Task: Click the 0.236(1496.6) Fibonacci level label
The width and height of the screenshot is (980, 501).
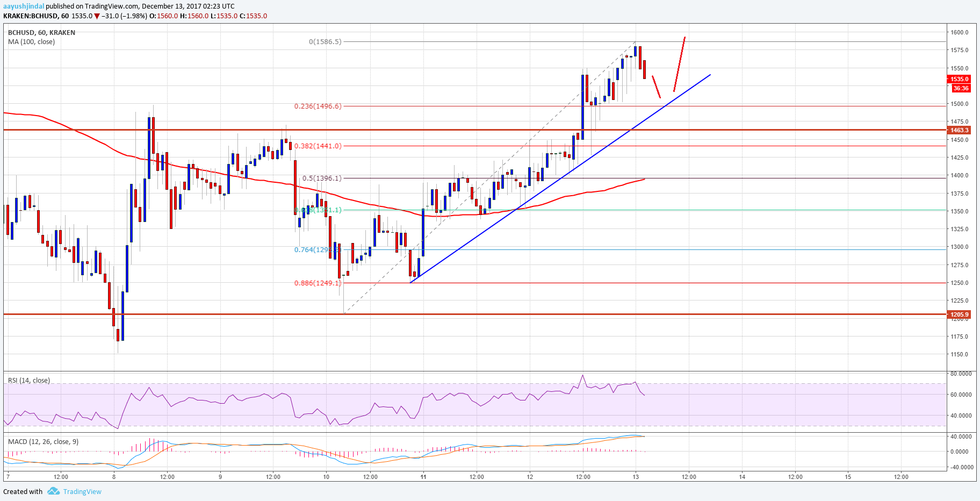Action: tap(318, 106)
